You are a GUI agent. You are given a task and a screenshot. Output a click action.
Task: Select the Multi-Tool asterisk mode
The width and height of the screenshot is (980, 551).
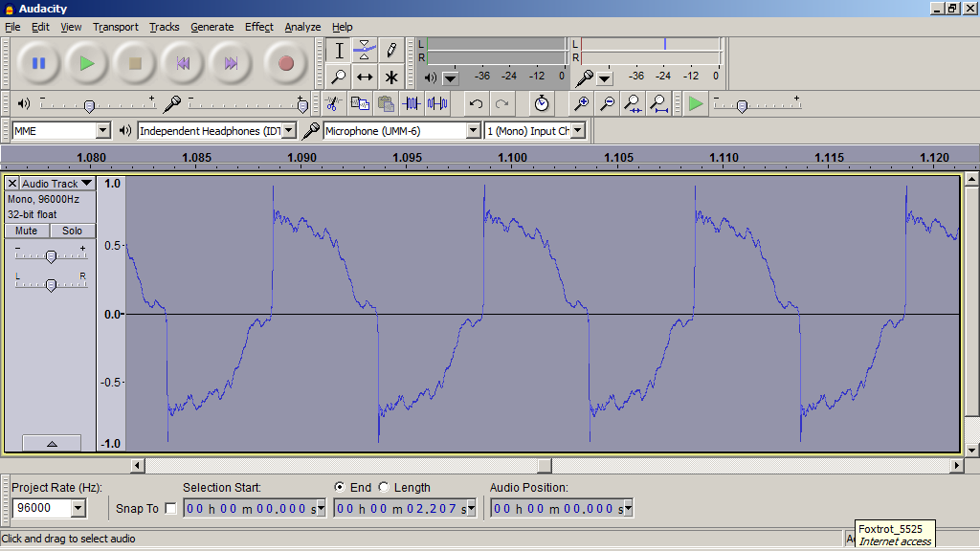tap(391, 77)
